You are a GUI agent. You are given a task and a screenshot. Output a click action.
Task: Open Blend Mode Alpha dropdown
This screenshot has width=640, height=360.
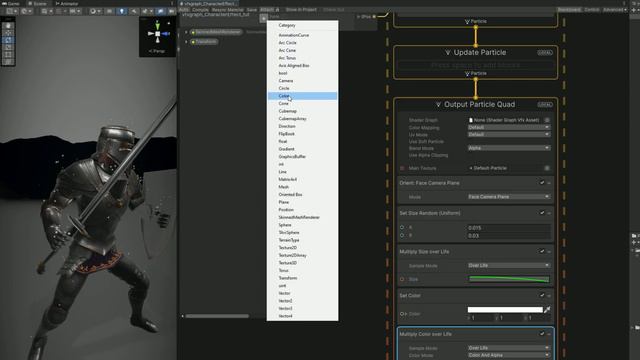coord(509,148)
